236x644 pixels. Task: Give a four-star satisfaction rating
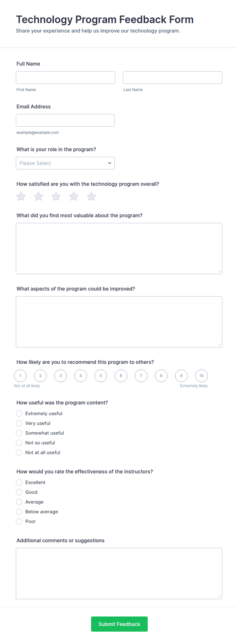pos(74,196)
